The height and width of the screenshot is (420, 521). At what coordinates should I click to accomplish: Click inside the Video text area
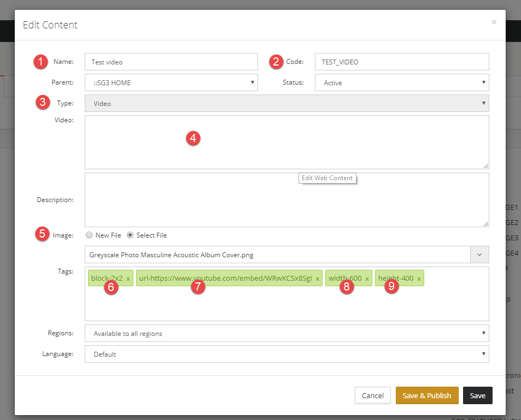click(287, 142)
